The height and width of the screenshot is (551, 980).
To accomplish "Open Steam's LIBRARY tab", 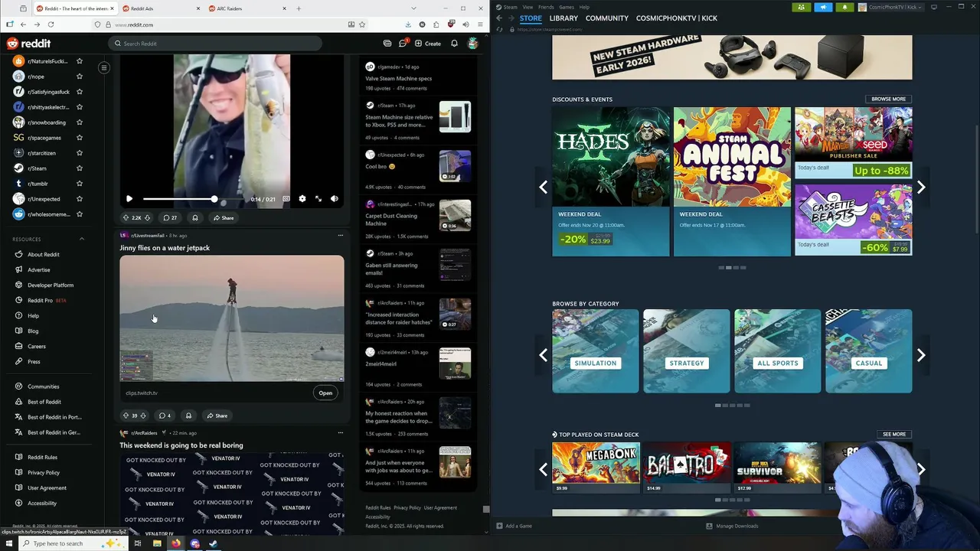I will (x=563, y=18).
